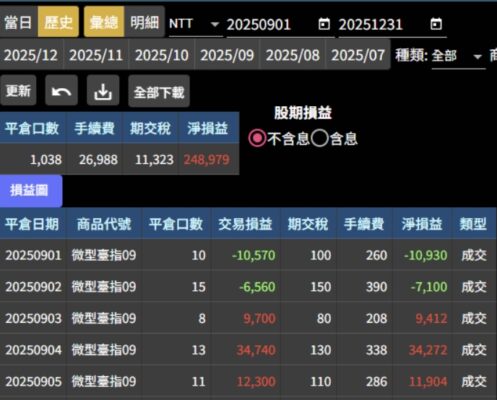Open the 損益圖 chart button
Screen dimensions: 497x400
[30, 191]
